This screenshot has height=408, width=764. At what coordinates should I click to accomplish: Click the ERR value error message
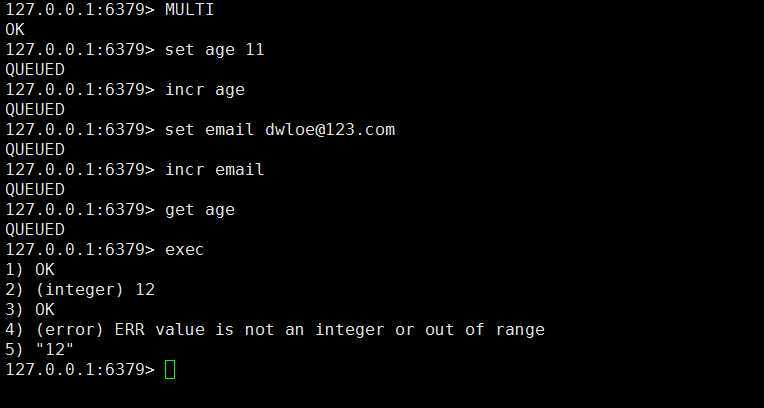(x=290, y=330)
